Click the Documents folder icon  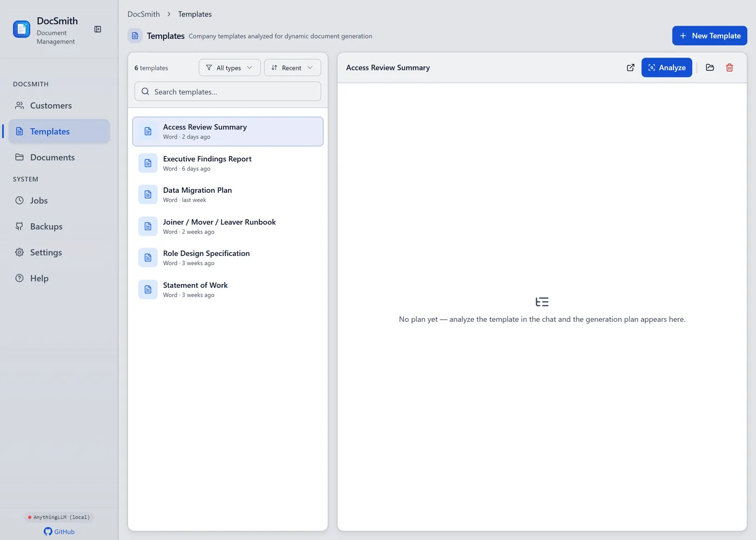pos(19,158)
